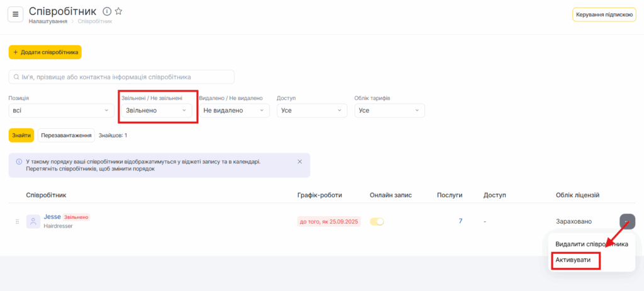Click the Додати співробітника button
644x291 pixels.
(45, 52)
